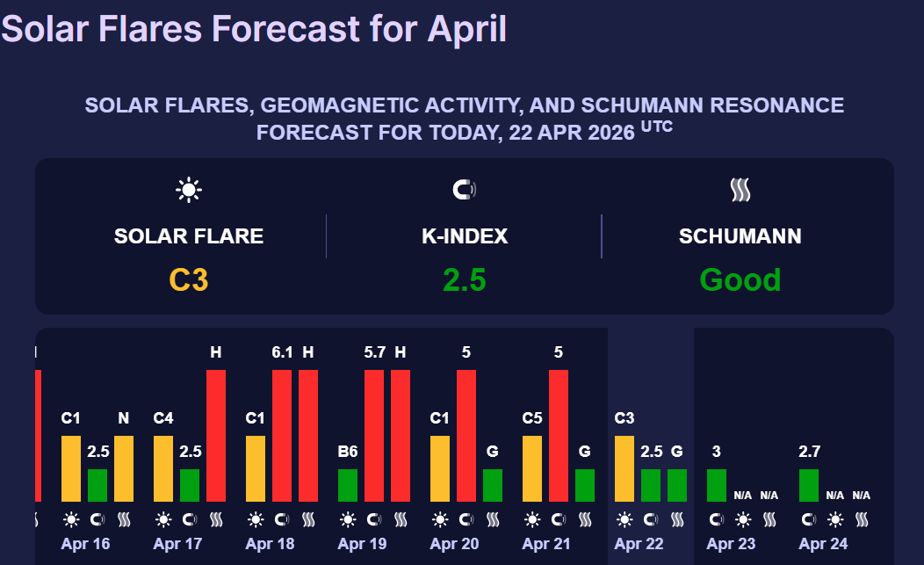Click the magnet icon above K-INDEX
Viewport: 924px width, 565px height.
(x=464, y=190)
